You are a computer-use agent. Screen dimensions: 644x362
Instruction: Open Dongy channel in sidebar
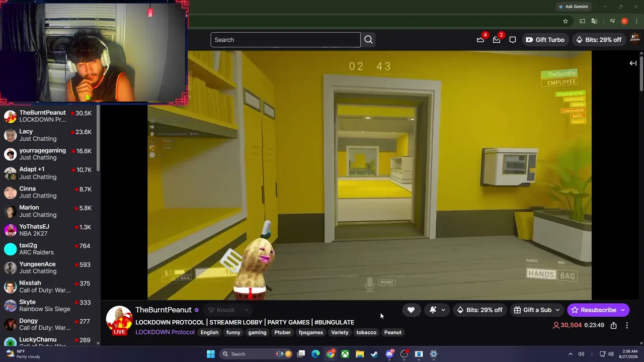[x=49, y=324]
